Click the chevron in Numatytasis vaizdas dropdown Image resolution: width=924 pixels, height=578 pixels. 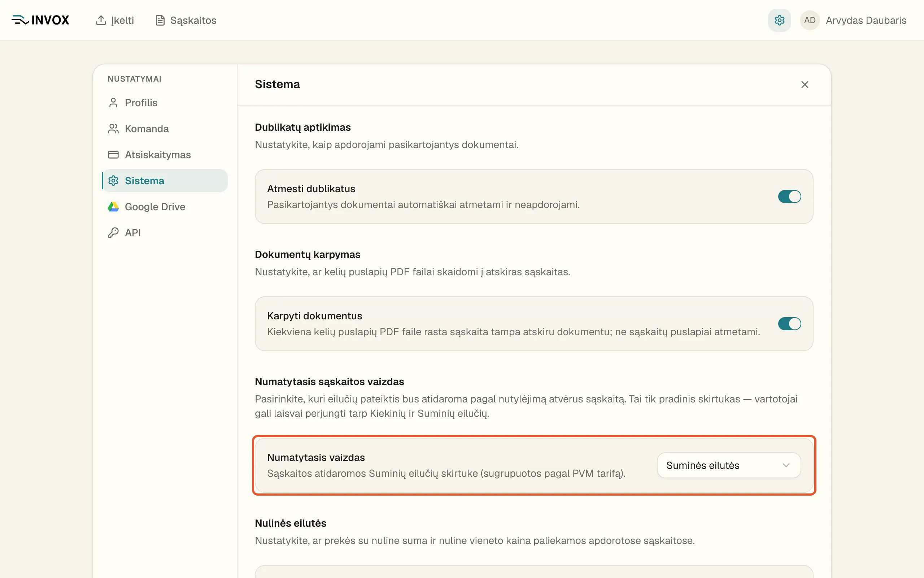786,465
